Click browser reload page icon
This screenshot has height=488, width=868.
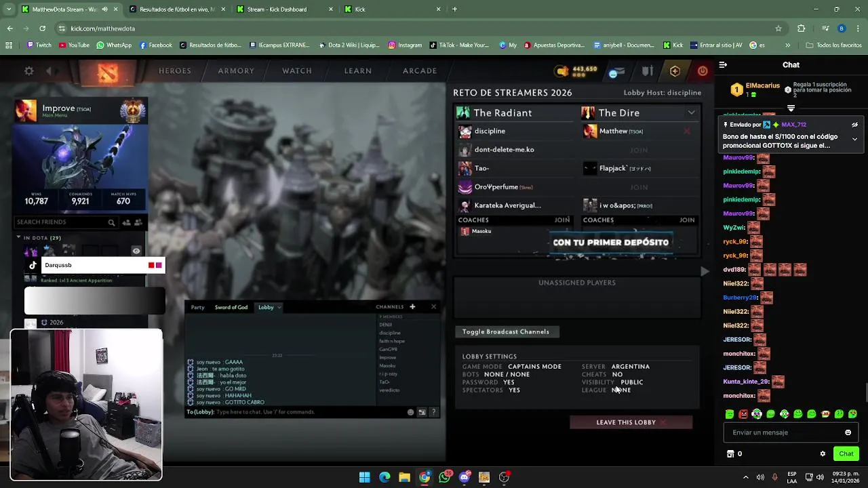point(42,28)
